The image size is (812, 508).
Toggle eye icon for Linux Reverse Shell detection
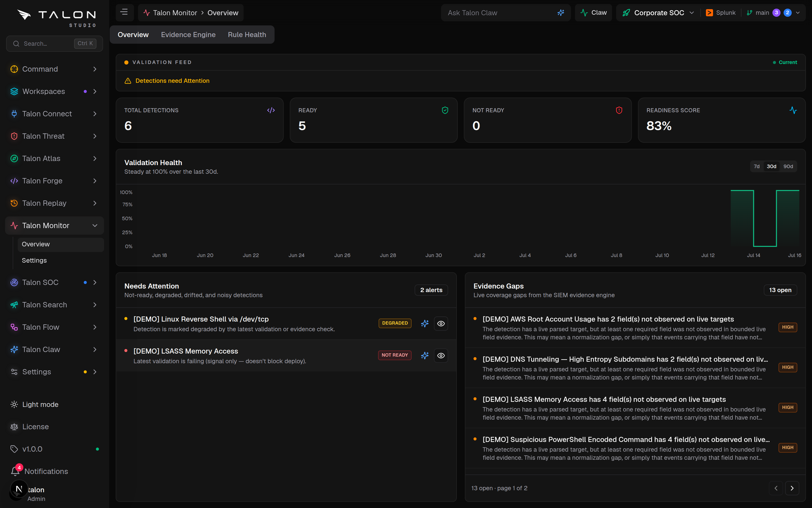tap(441, 323)
